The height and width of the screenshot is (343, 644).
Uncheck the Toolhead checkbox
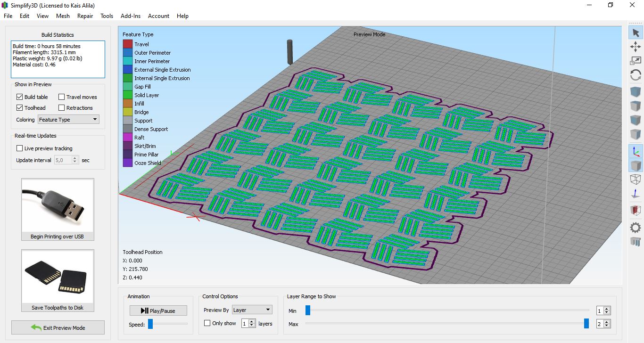[19, 108]
